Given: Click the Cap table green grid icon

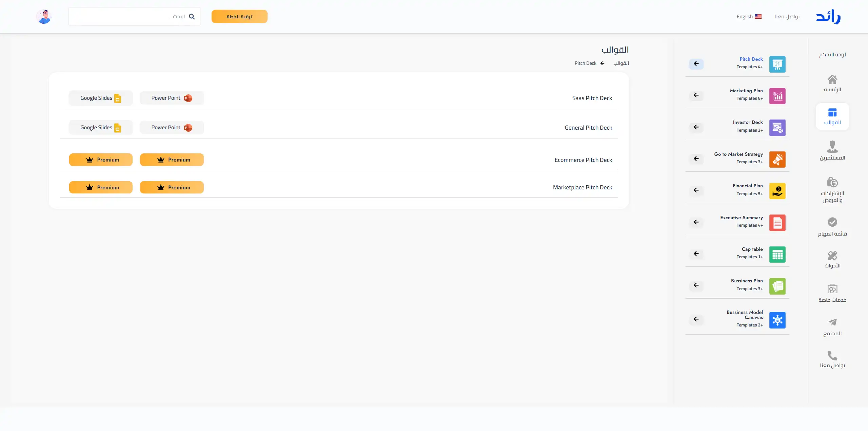Looking at the screenshot, I should tap(777, 255).
